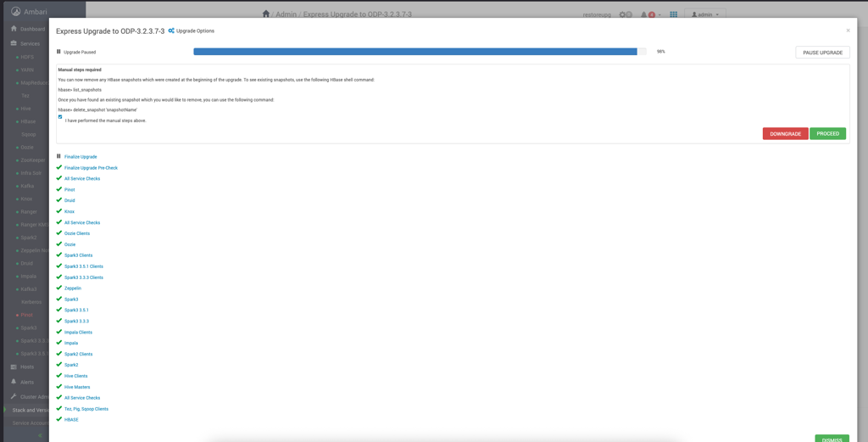Click the Alerts bell icon in sidebar

click(x=14, y=382)
